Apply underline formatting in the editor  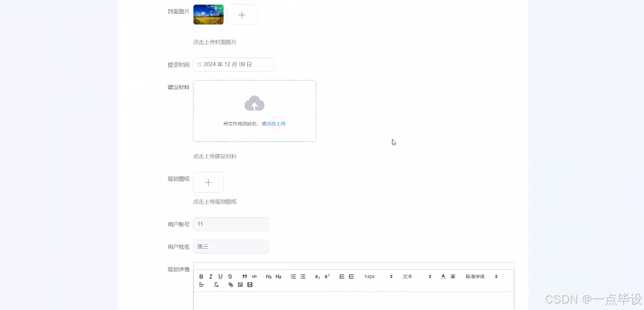(x=220, y=276)
